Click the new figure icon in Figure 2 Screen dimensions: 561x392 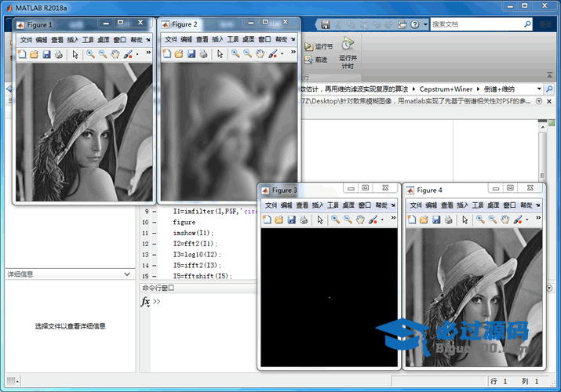click(166, 54)
